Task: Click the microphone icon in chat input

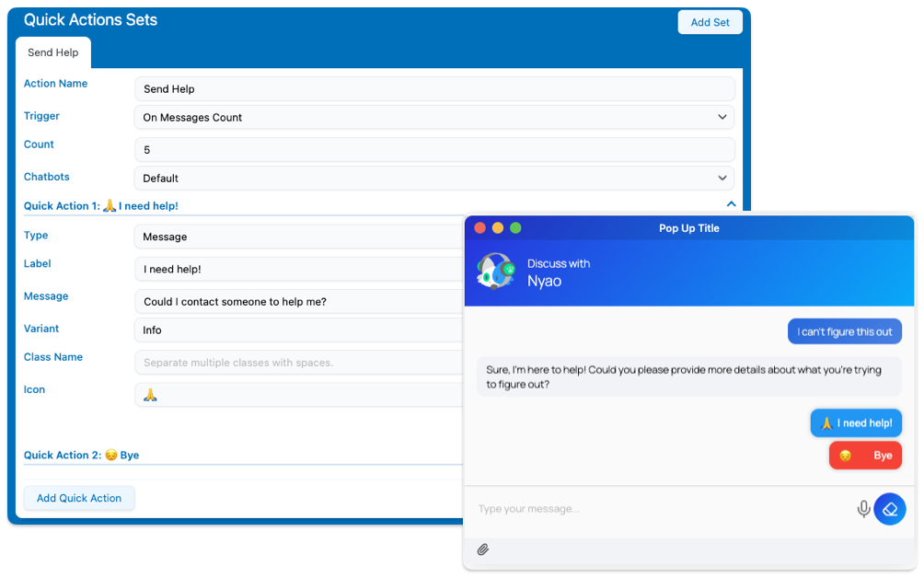Action: [x=863, y=509]
